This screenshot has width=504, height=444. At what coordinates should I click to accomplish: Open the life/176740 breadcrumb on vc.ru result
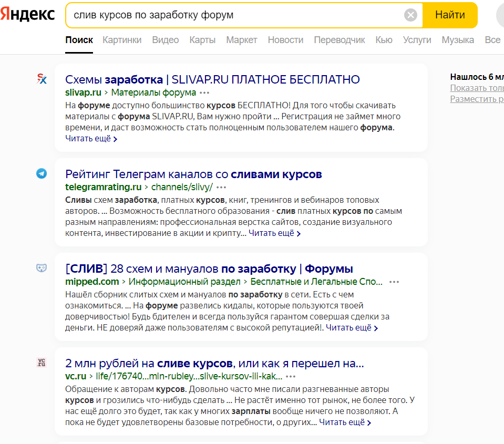tap(189, 376)
